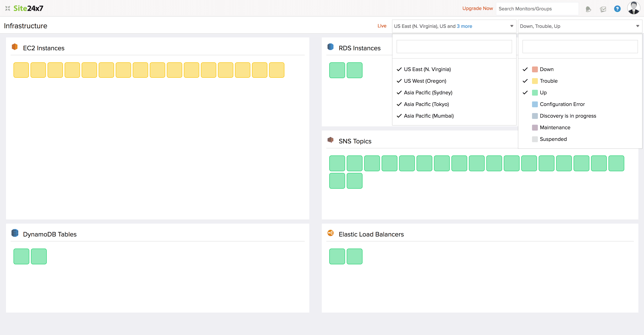Click the red Down color swatch
This screenshot has width=644, height=335.
tap(535, 69)
